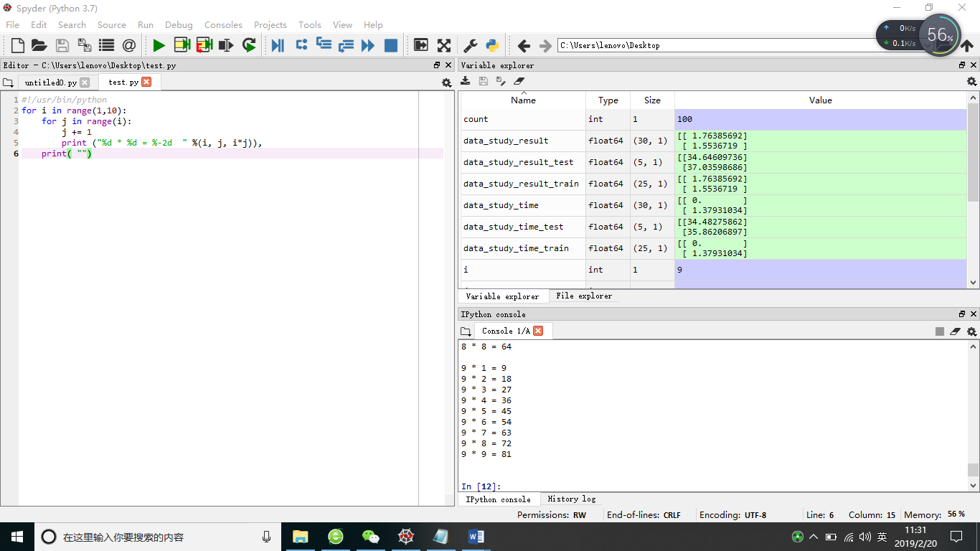
Task: Run cell and advance icon
Action: [204, 45]
